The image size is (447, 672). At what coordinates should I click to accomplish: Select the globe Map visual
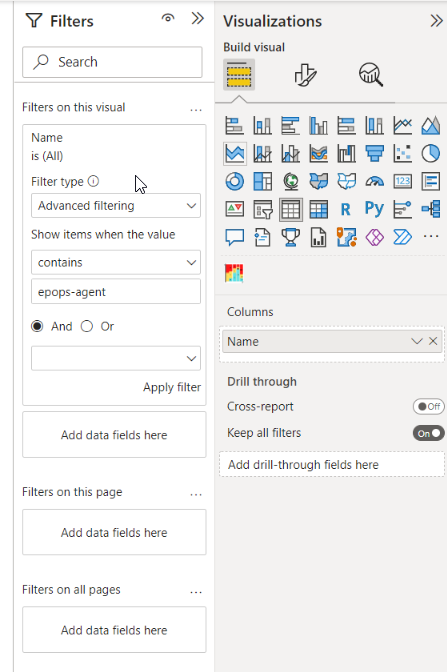pyautogui.click(x=291, y=181)
